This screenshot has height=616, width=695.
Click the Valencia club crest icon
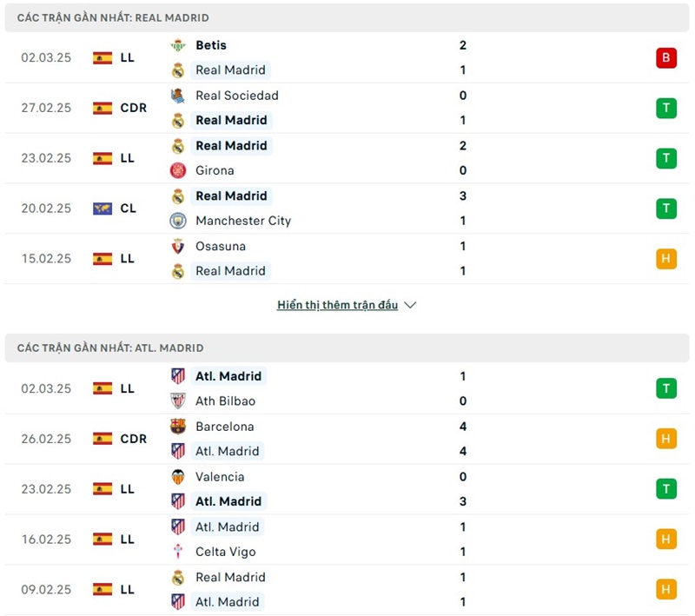tap(178, 477)
